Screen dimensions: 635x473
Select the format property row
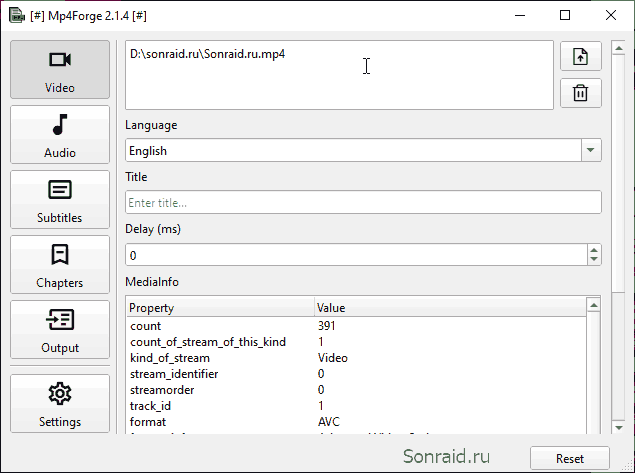coord(356,422)
